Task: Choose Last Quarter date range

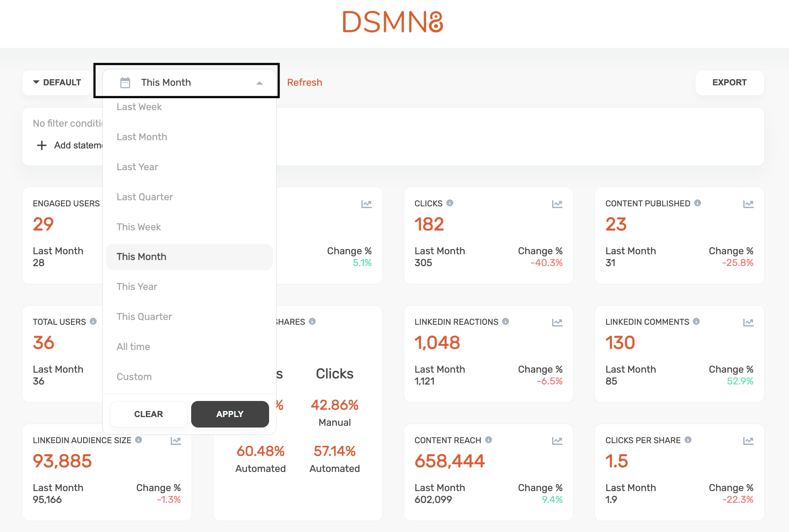Action: pos(189,197)
